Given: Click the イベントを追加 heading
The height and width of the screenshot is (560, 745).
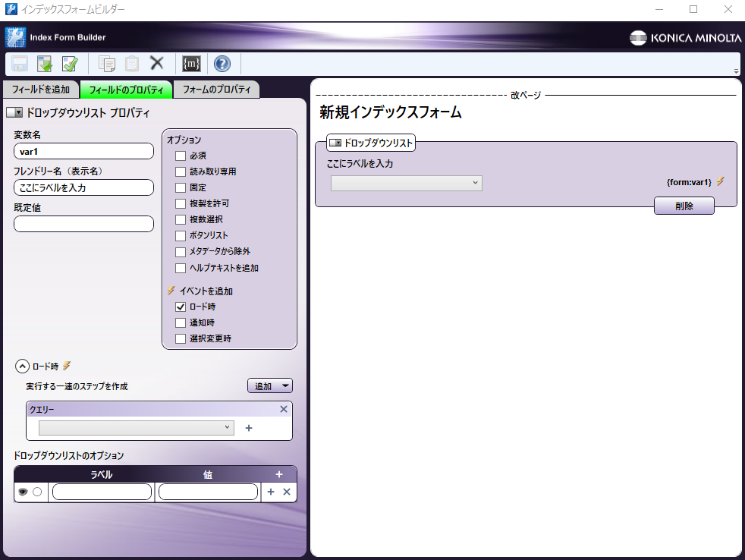Looking at the screenshot, I should [x=206, y=291].
